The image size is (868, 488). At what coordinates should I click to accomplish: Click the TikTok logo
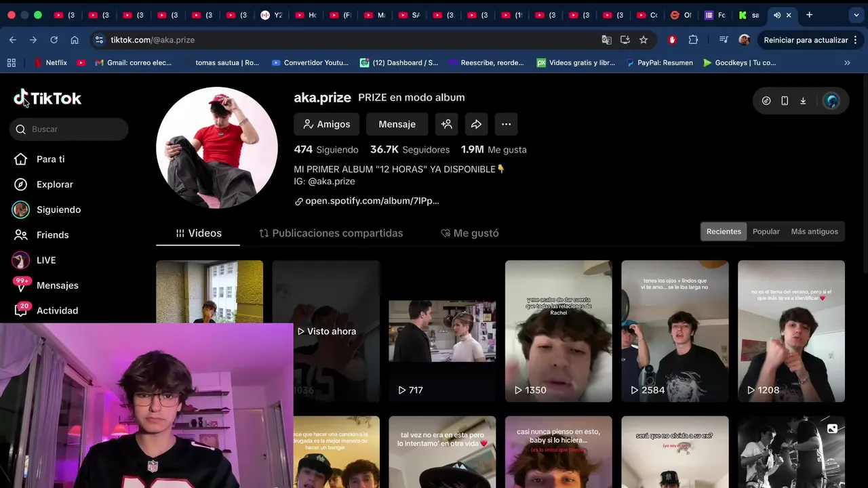pyautogui.click(x=47, y=98)
